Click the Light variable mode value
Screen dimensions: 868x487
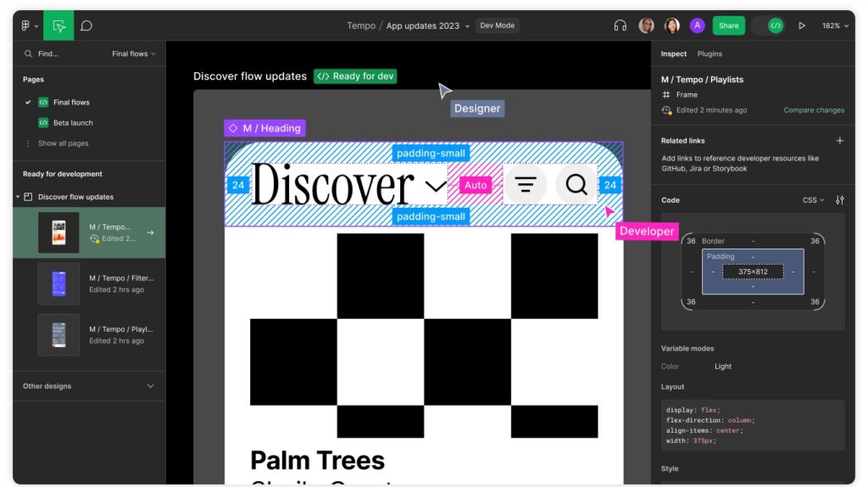(722, 367)
